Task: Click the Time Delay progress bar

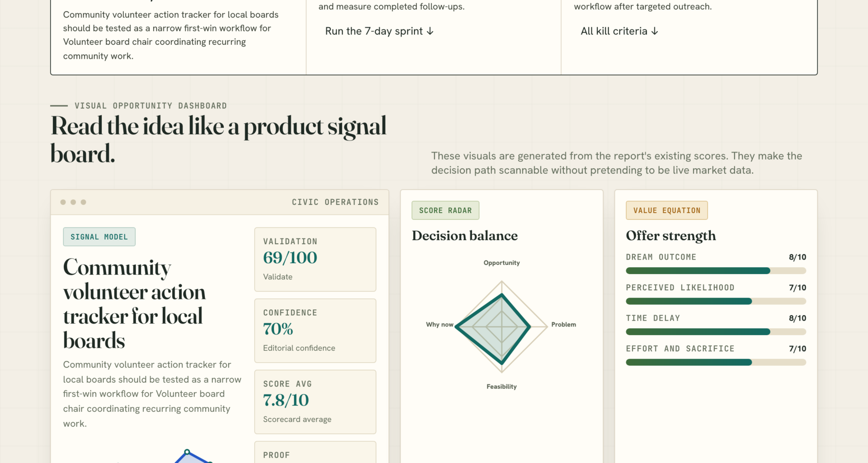Action: pyautogui.click(x=716, y=332)
